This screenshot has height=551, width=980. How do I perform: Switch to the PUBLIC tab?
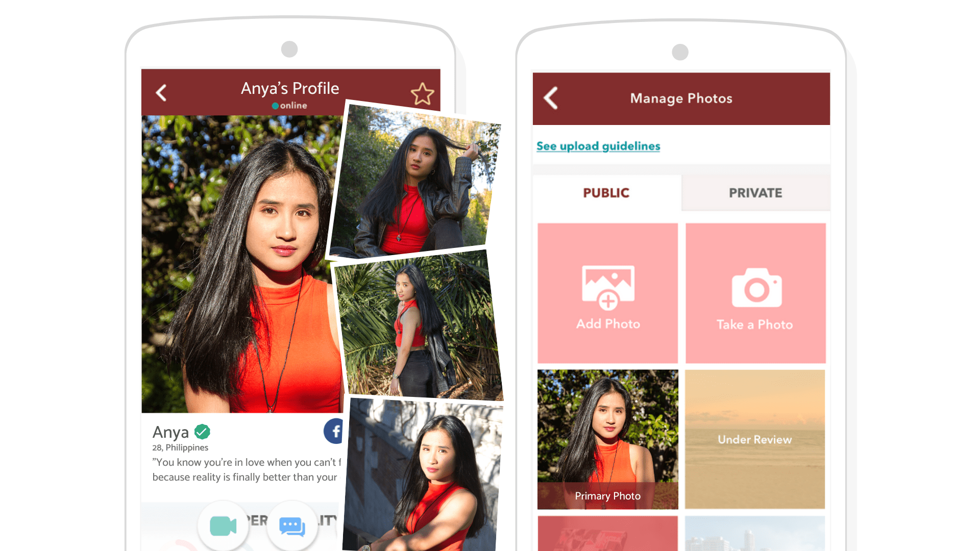pyautogui.click(x=606, y=193)
